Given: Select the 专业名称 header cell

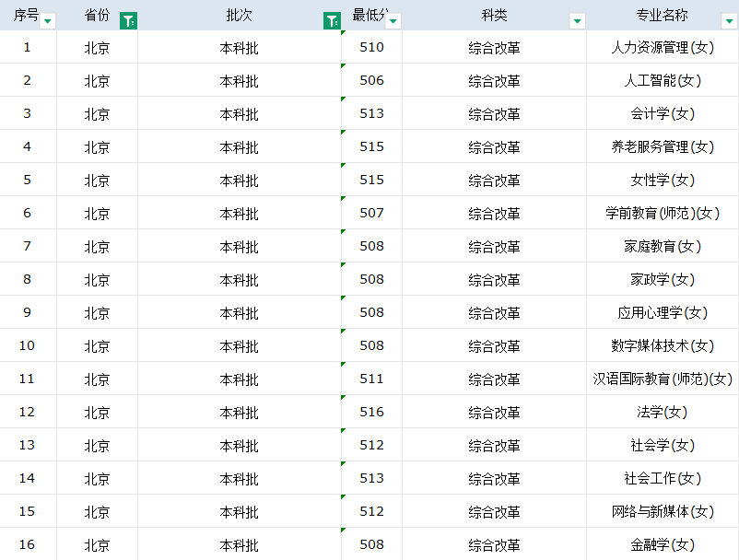Looking at the screenshot, I should click(x=663, y=15).
